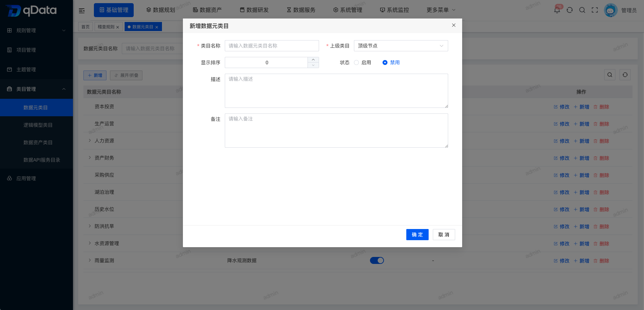Image resolution: width=644 pixels, height=310 pixels.
Task: Toggle fullscreen mode icon
Action: (x=595, y=10)
